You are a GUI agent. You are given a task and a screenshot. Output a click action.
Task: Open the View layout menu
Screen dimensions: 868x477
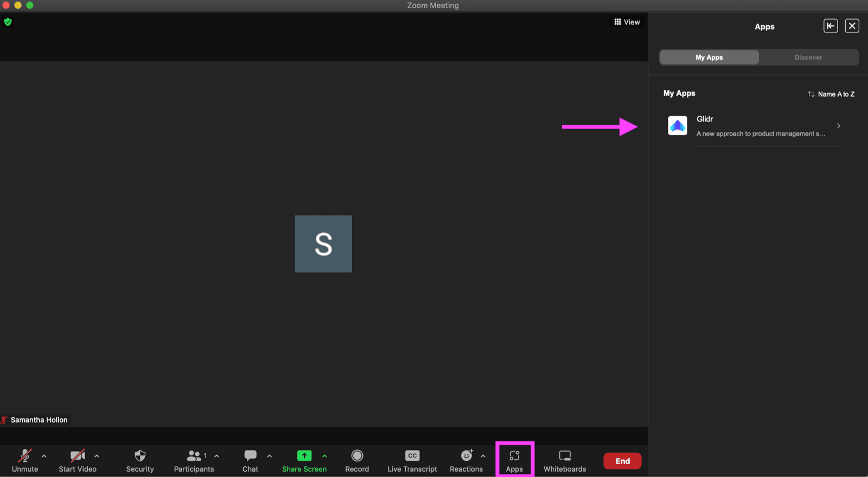pos(627,22)
